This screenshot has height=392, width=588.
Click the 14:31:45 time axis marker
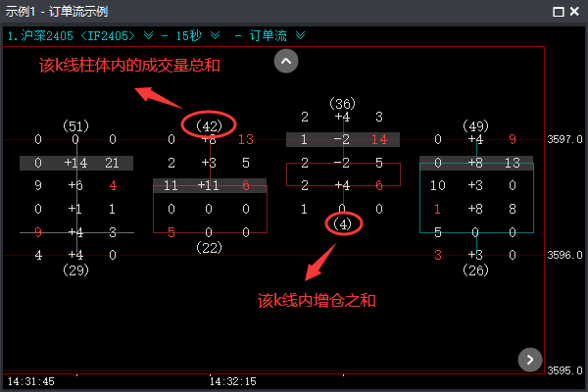pyautogui.click(x=31, y=380)
